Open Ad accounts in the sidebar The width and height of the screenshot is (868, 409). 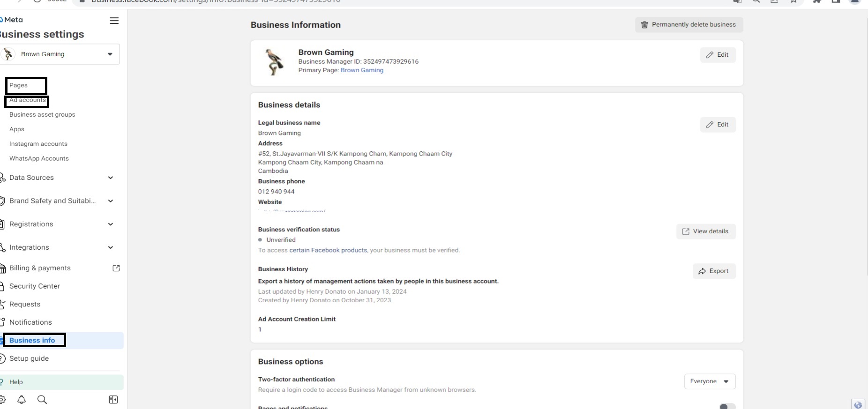(x=28, y=100)
